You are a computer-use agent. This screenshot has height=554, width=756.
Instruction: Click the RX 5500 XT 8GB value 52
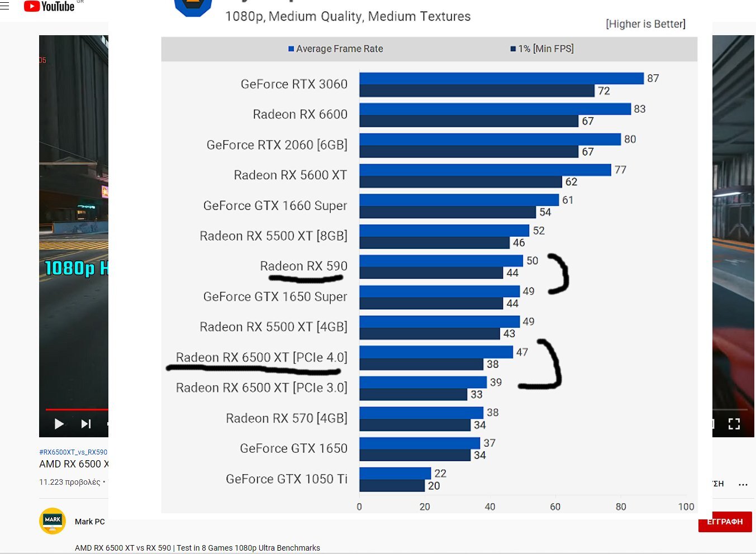(539, 231)
